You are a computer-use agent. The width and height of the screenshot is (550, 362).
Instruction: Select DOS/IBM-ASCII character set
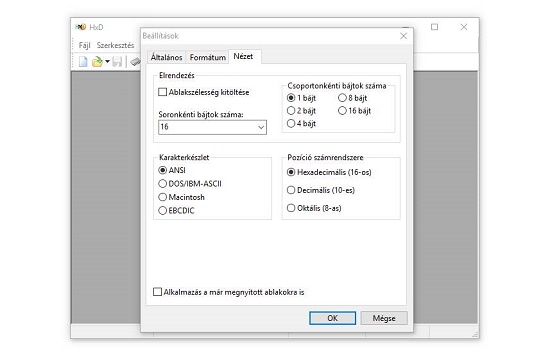tap(162, 183)
